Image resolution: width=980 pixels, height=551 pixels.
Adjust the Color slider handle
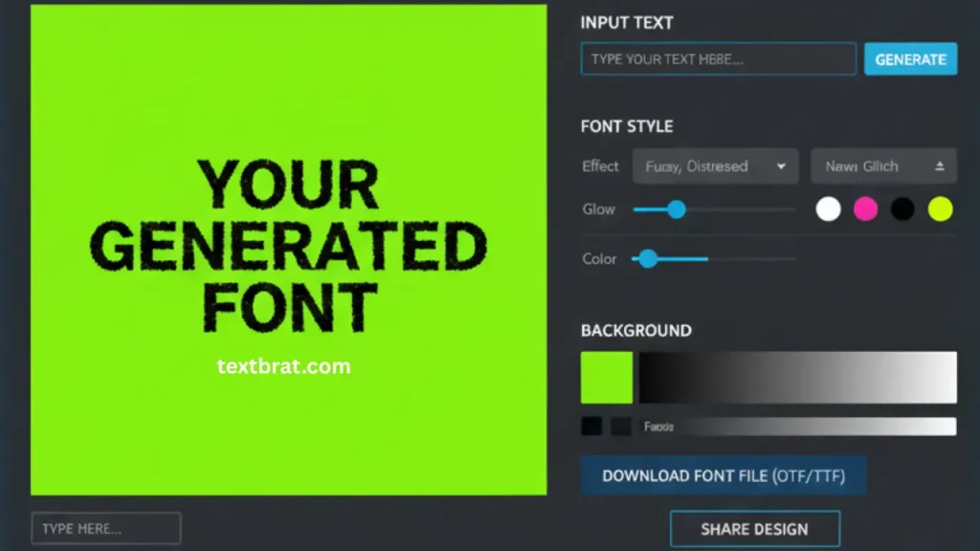click(x=649, y=258)
